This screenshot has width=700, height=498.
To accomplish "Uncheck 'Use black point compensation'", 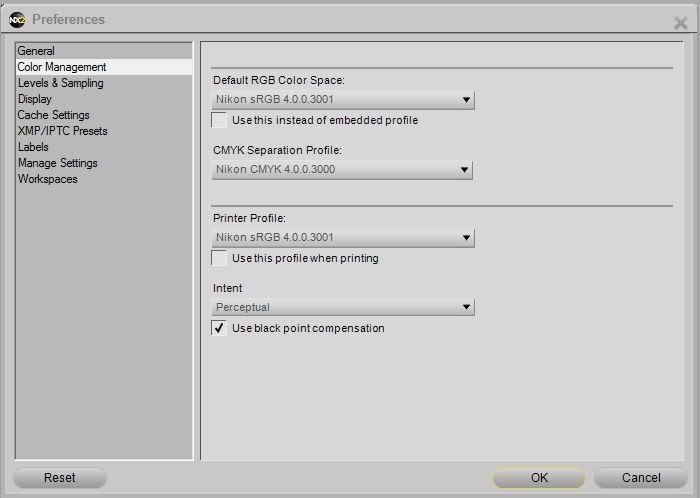I will 219,328.
